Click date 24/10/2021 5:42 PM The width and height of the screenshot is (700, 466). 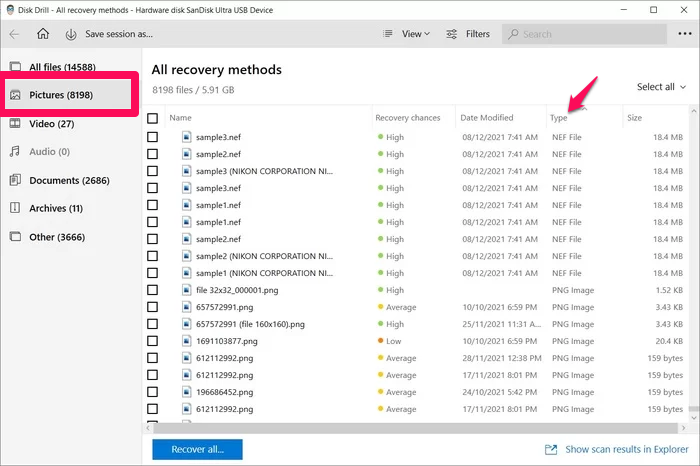(x=500, y=392)
